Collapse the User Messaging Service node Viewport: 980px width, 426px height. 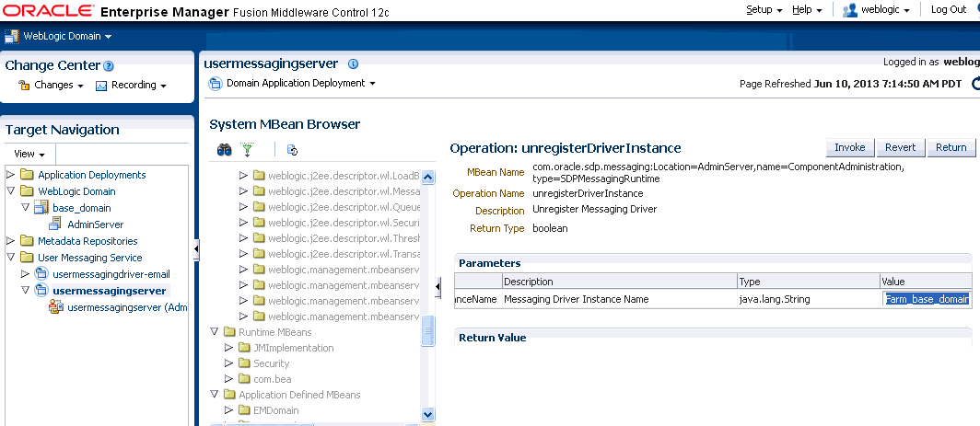(10, 258)
